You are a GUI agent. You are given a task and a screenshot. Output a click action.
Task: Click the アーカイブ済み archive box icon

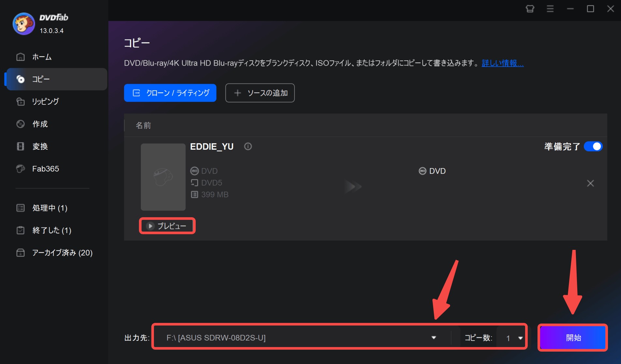click(21, 252)
